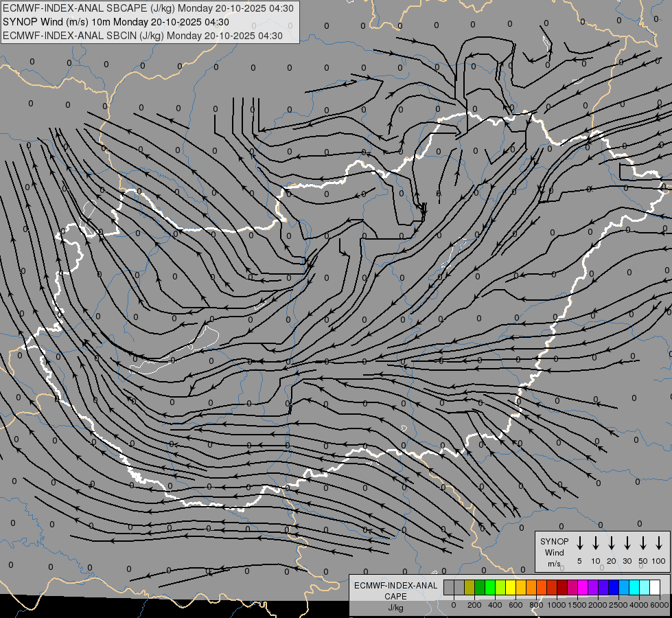Click the red-orange swatch right of 800 tick

[542, 588]
